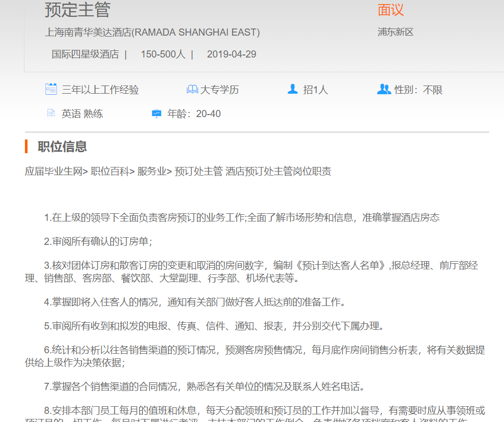Click the 职位信息 section heading

[x=62, y=147]
